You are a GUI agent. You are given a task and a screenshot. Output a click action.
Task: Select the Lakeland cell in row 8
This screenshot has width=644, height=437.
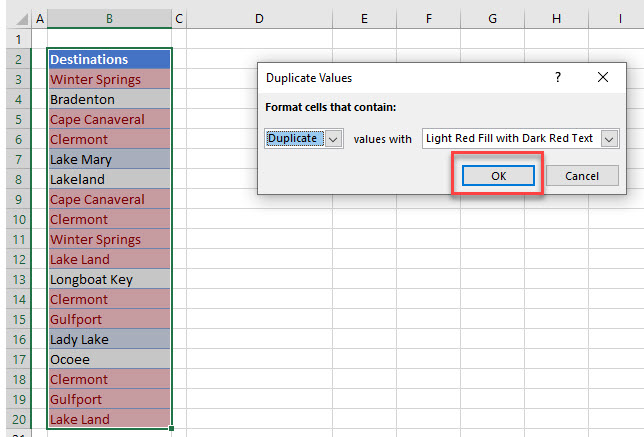point(109,179)
